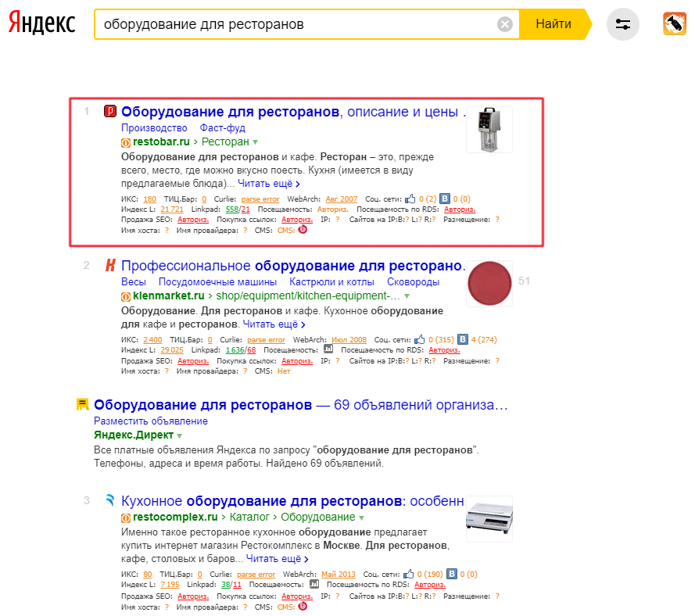The height and width of the screenshot is (616, 695).
Task: Click thumbs-up social icon in restobar metrics
Action: click(410, 198)
